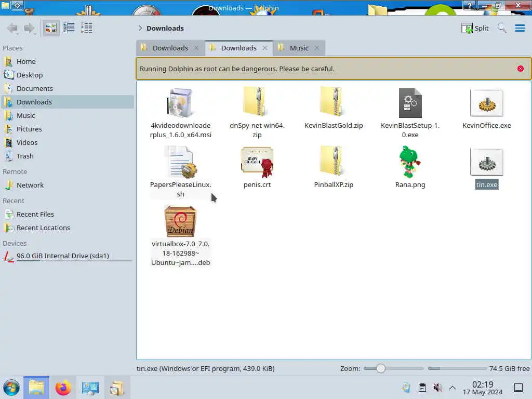This screenshot has width=532, height=399.
Task: Open the search magnifier tool
Action: coord(502,28)
